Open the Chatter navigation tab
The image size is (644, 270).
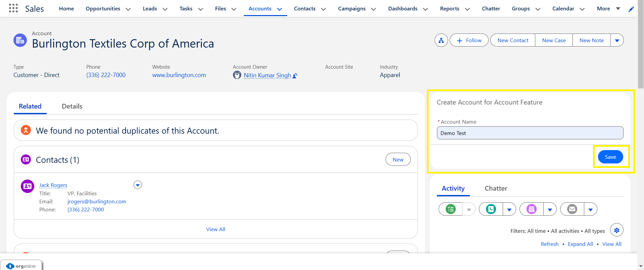[491, 8]
